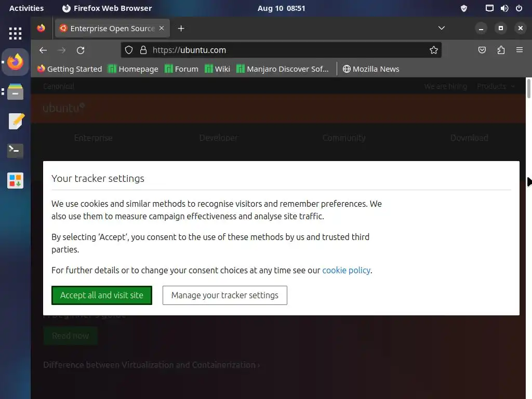Open the terminal dock icon
Screen dimensions: 532x399
click(15, 151)
